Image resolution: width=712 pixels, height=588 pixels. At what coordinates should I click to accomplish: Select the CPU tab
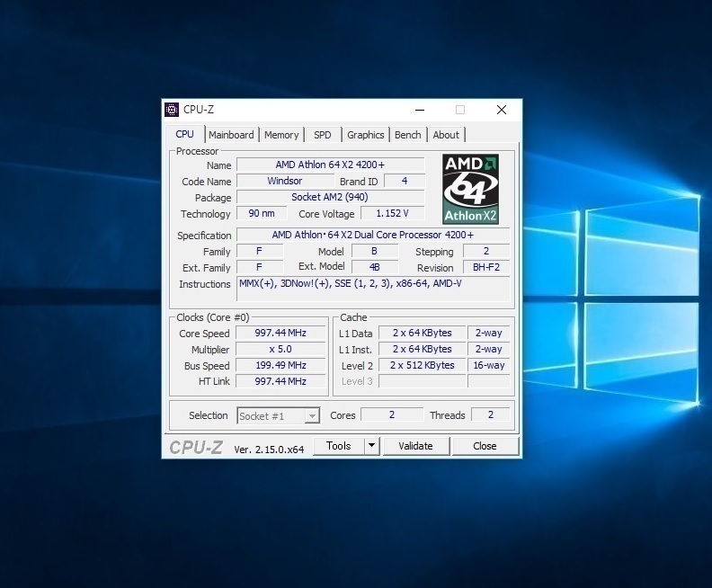tap(184, 134)
